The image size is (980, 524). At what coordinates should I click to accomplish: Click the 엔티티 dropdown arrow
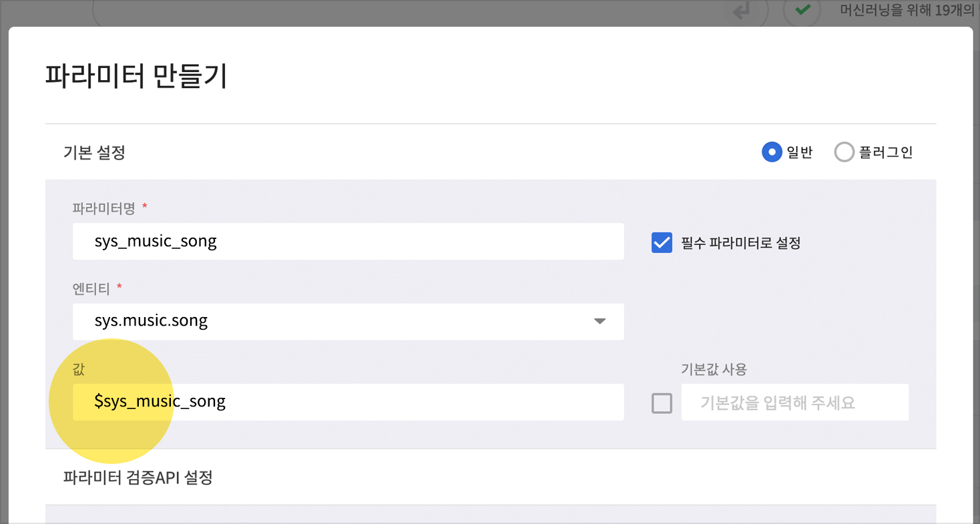(599, 321)
